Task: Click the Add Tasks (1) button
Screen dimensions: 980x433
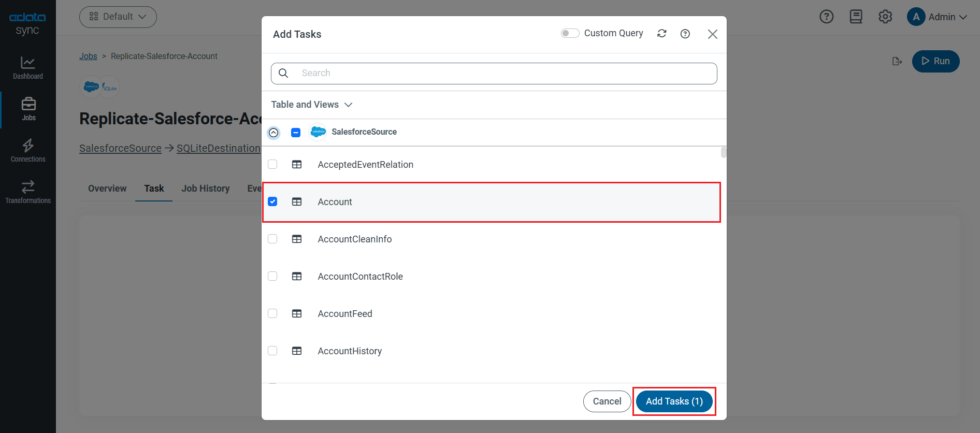Action: click(x=674, y=401)
